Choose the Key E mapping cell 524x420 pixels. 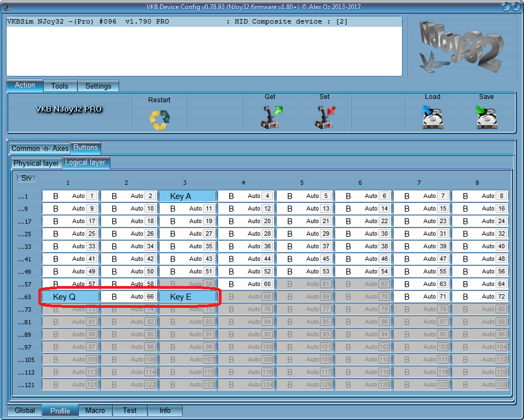pos(188,297)
